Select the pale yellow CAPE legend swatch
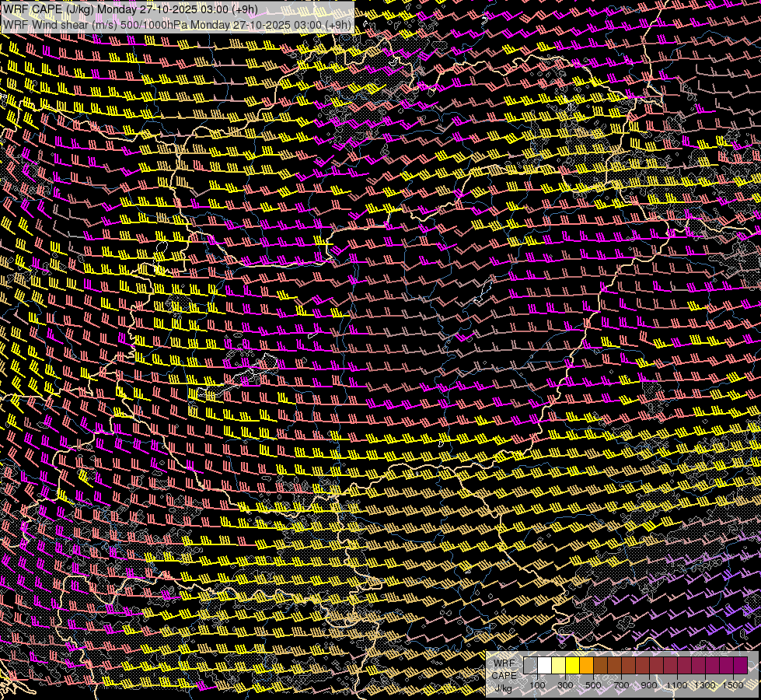 [x=559, y=665]
